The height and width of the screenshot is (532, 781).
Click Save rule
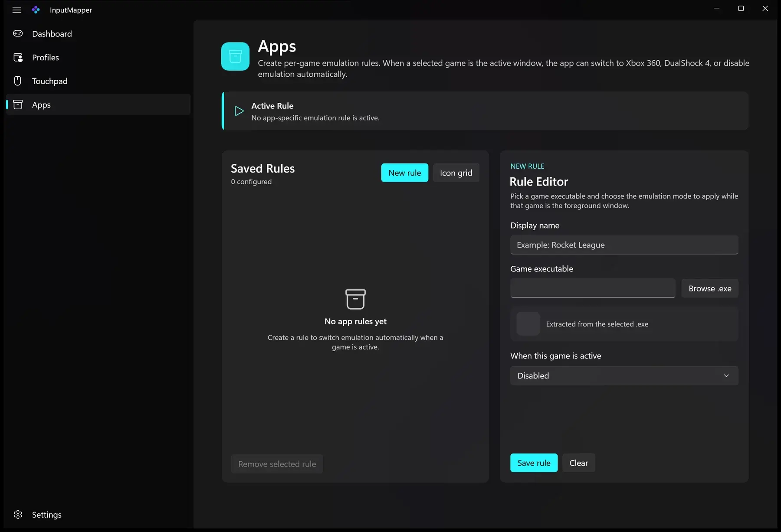click(534, 463)
